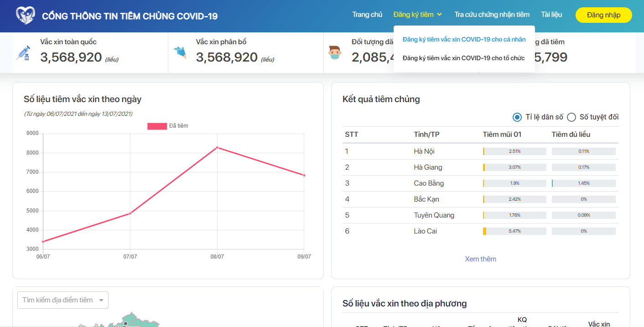Viewport: 644px width, 327px height.
Task: Expand the Đăng ký tiêm menu
Action: [413, 15]
